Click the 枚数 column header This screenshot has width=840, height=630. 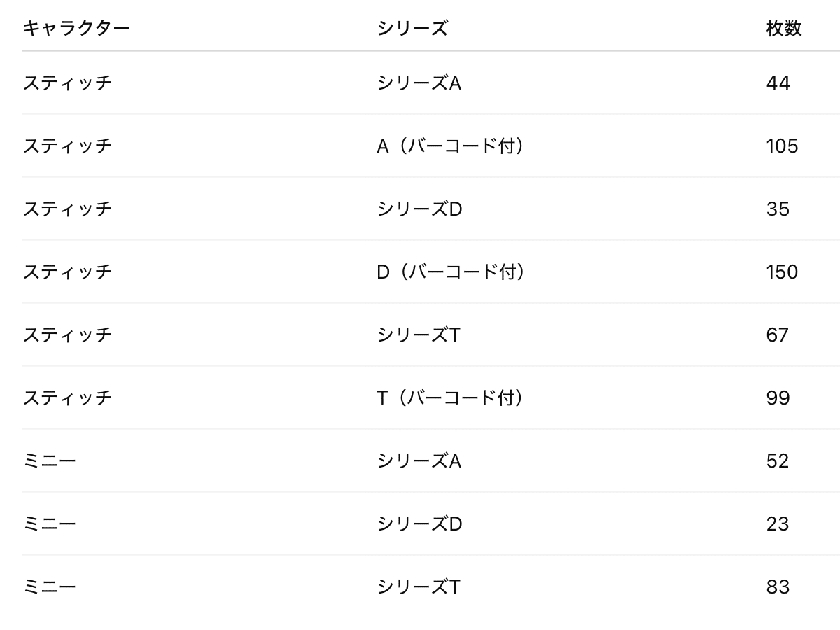[x=784, y=29]
